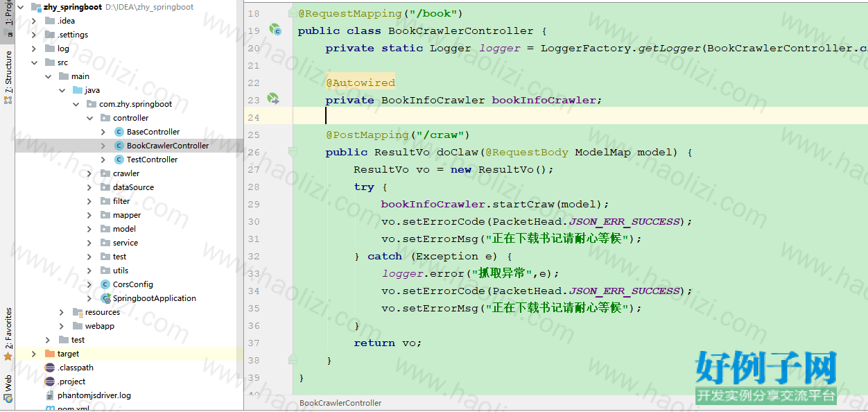Click the package icon beside mapper

click(105, 215)
